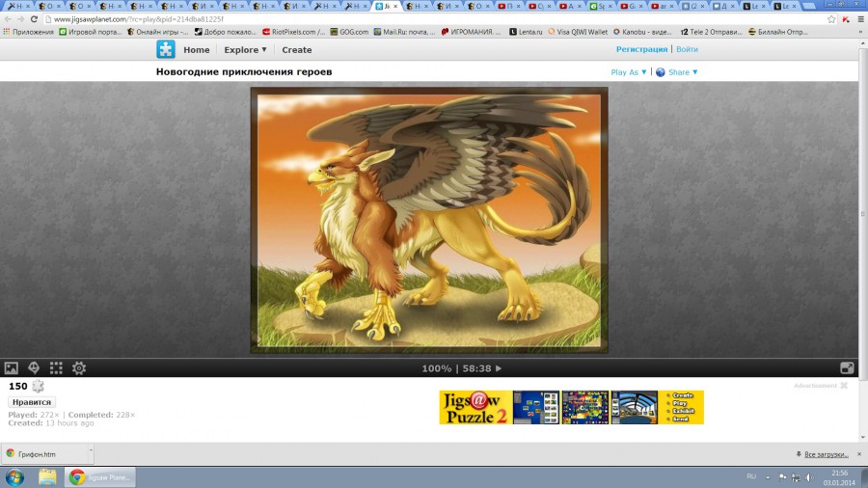This screenshot has width=868, height=488.
Task: Click the Kaspersky extension icon
Action: 846,19
